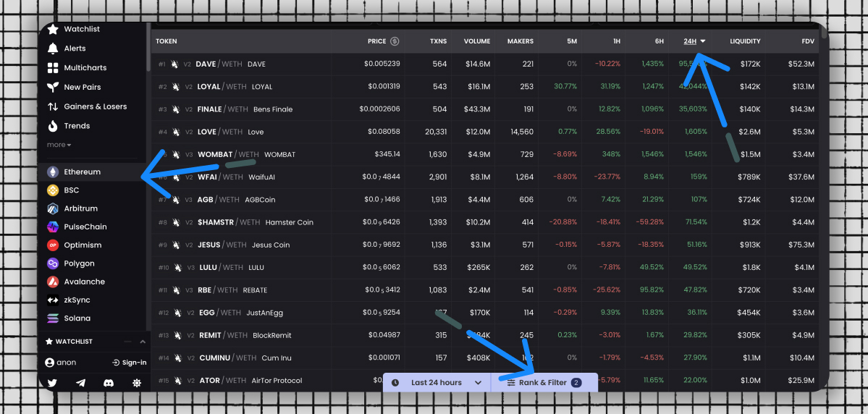The image size is (868, 414).
Task: Open the Last 24 hours dropdown
Action: click(x=437, y=382)
